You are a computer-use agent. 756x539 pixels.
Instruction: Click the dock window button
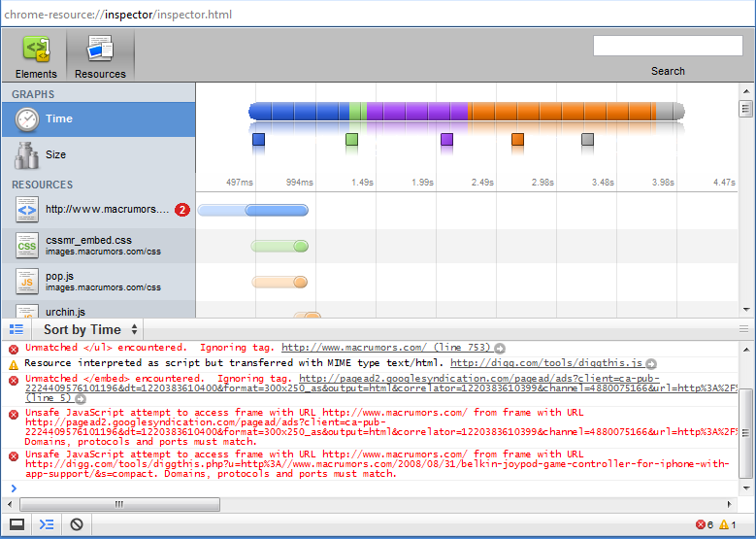click(x=16, y=524)
